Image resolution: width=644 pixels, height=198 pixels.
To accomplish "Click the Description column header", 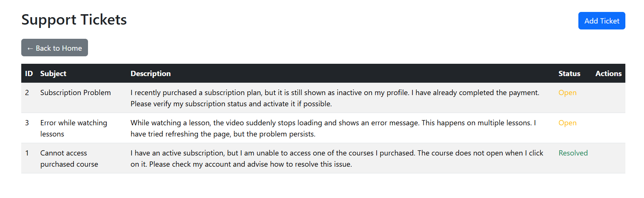I will coord(150,73).
